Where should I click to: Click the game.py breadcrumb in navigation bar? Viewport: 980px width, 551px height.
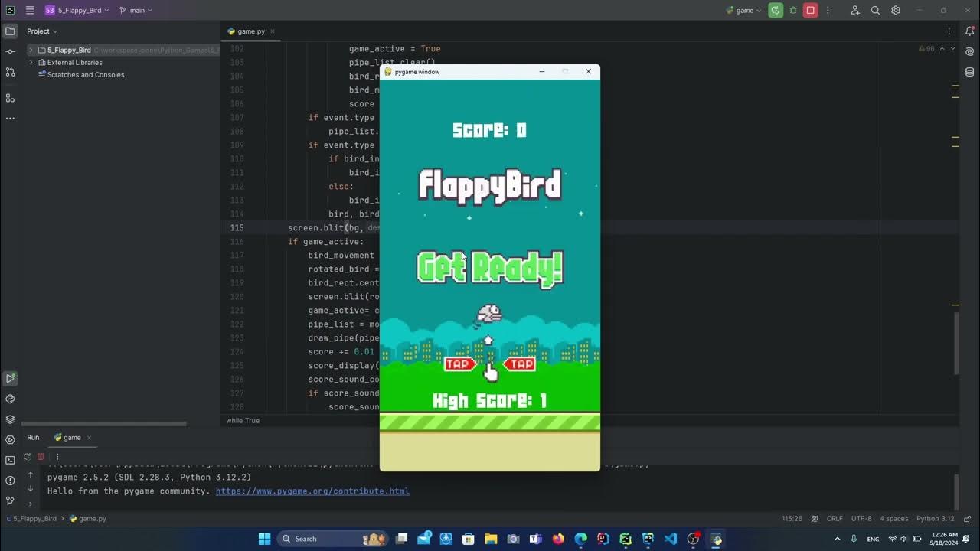(88, 518)
